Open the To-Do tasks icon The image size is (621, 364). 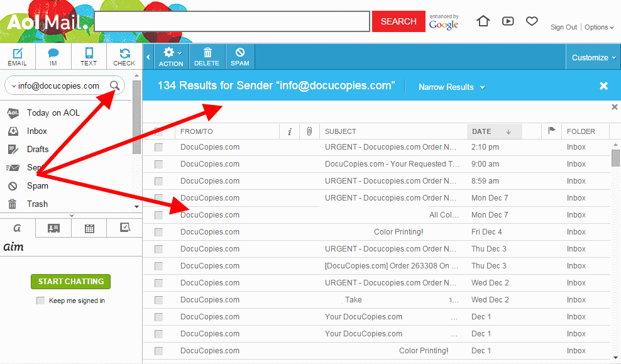[x=124, y=228]
